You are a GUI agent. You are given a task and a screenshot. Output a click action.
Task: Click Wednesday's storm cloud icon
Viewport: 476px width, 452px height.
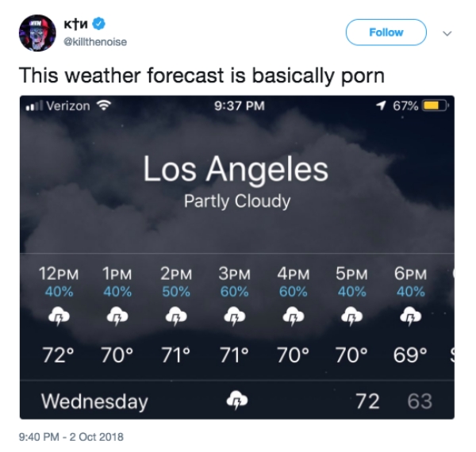pyautogui.click(x=236, y=400)
